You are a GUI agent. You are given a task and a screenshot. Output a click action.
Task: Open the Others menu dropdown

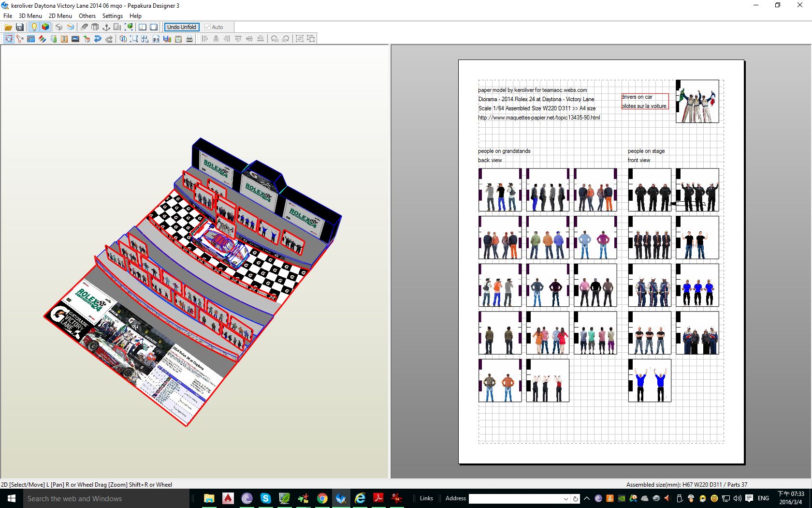87,16
